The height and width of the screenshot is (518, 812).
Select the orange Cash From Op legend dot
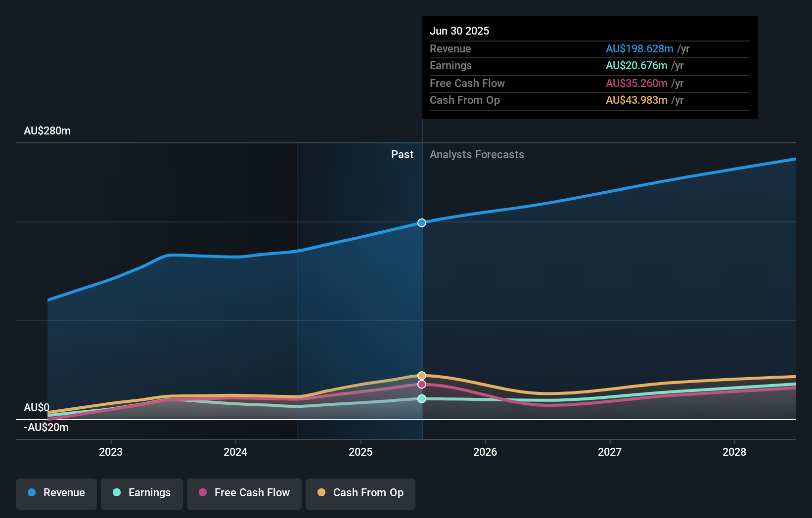(322, 493)
